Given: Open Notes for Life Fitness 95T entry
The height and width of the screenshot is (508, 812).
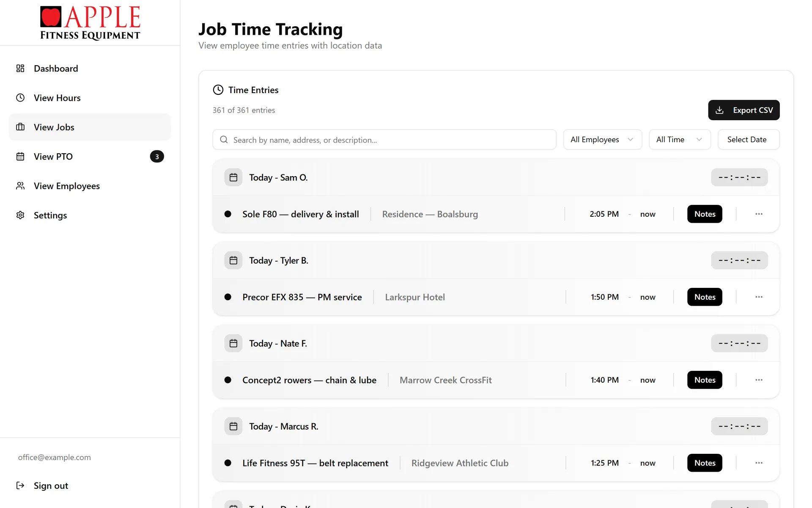Looking at the screenshot, I should (x=705, y=463).
